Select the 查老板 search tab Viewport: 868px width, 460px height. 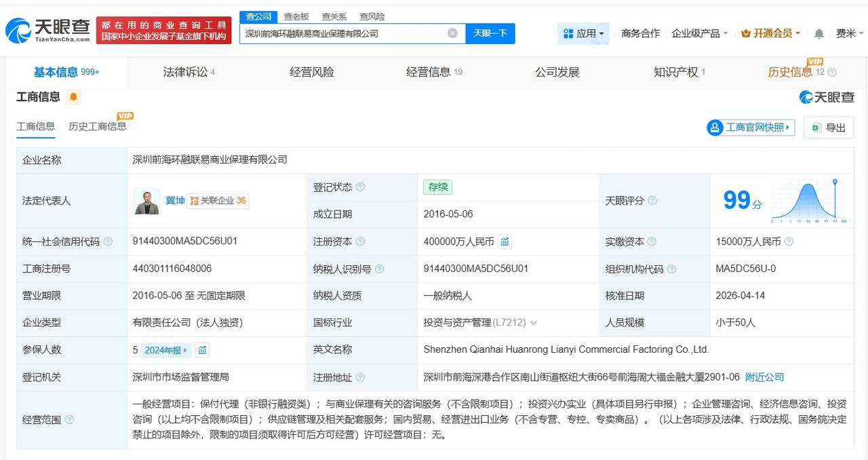coord(296,16)
